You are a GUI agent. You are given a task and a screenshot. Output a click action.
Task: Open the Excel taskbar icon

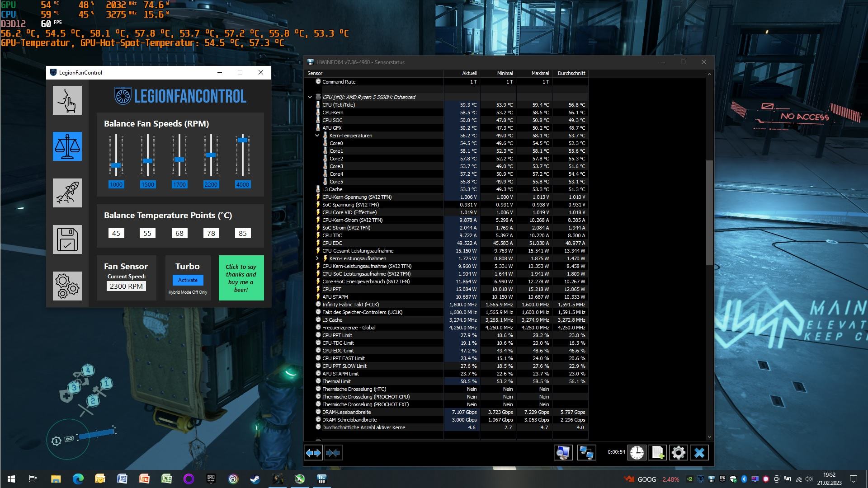166,479
